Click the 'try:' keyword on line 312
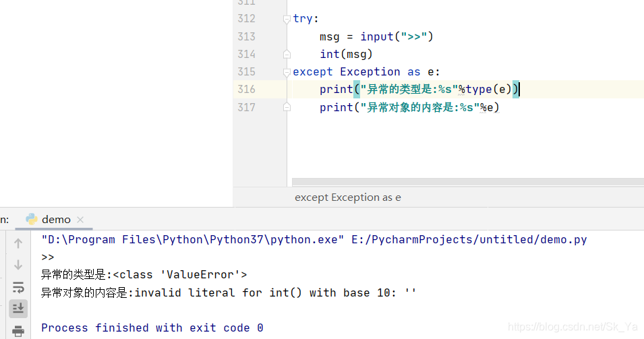 click(x=306, y=18)
